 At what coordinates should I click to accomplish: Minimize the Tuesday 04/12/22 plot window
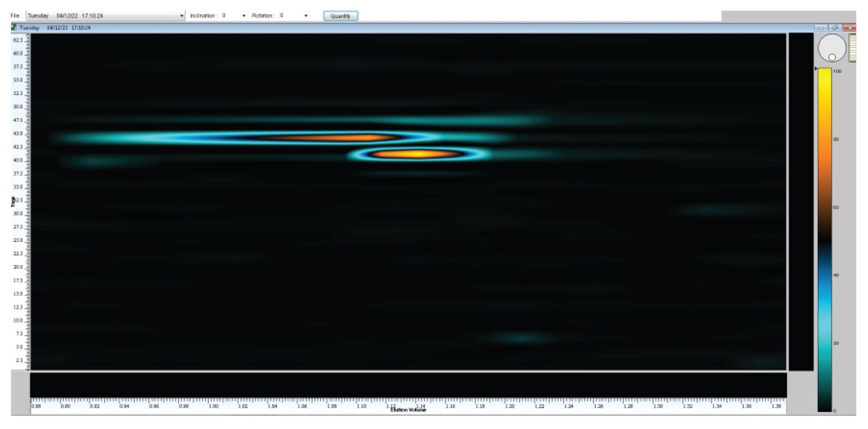point(820,28)
